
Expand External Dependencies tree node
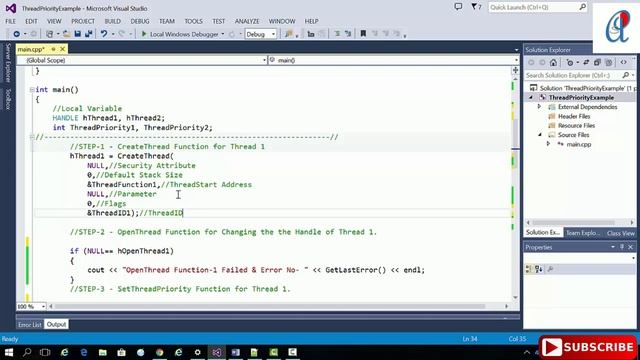pyautogui.click(x=539, y=107)
